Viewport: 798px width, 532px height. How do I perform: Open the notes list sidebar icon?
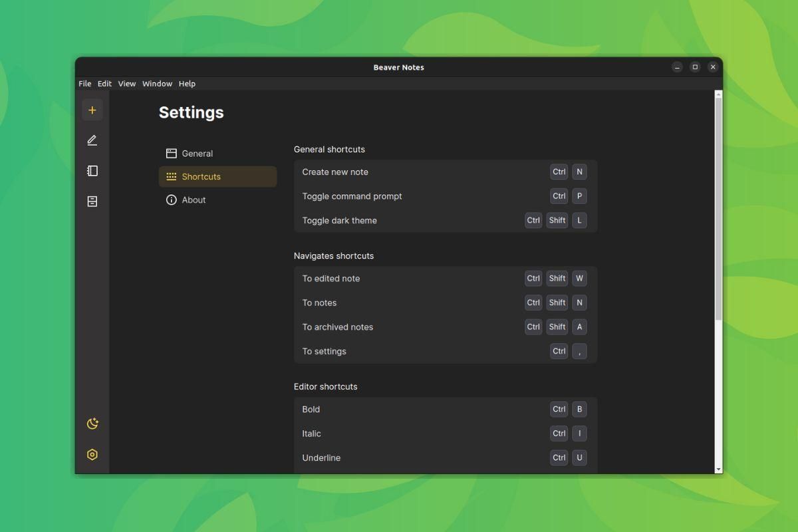click(x=92, y=170)
